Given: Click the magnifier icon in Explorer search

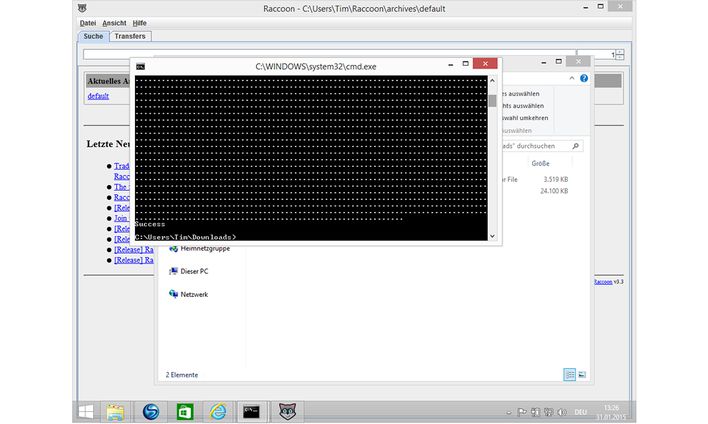Looking at the screenshot, I should [x=575, y=146].
